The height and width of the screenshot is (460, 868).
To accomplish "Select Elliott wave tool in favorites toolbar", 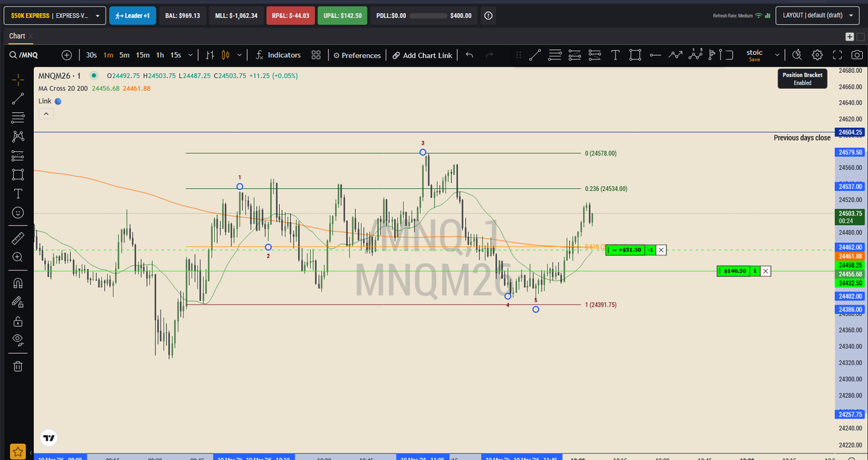I will pos(696,55).
